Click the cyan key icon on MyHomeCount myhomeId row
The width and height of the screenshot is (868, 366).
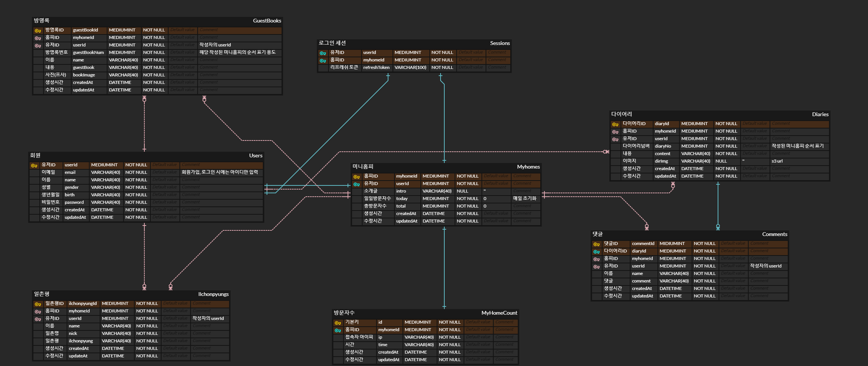pos(338,330)
